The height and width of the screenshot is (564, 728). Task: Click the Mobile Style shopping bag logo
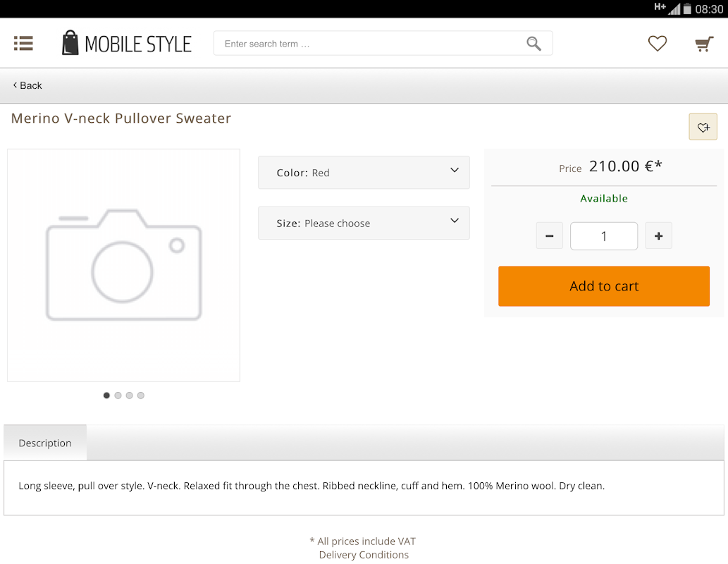(x=70, y=43)
